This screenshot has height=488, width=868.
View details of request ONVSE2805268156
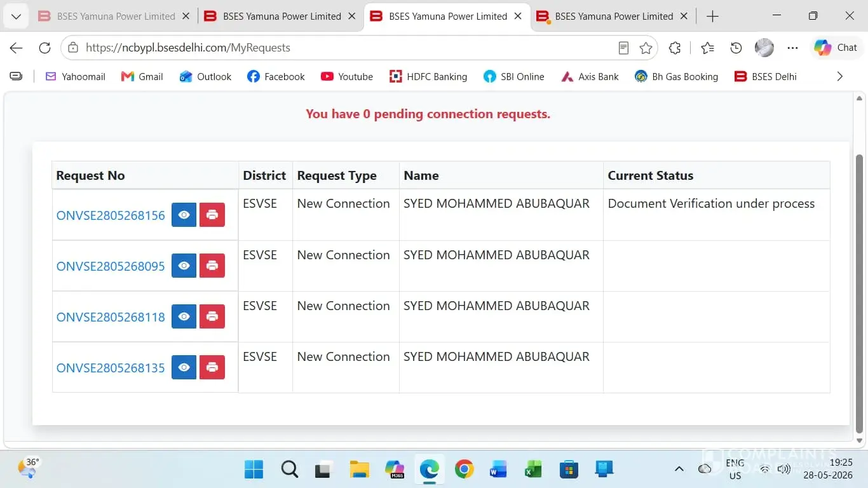pyautogui.click(x=184, y=215)
